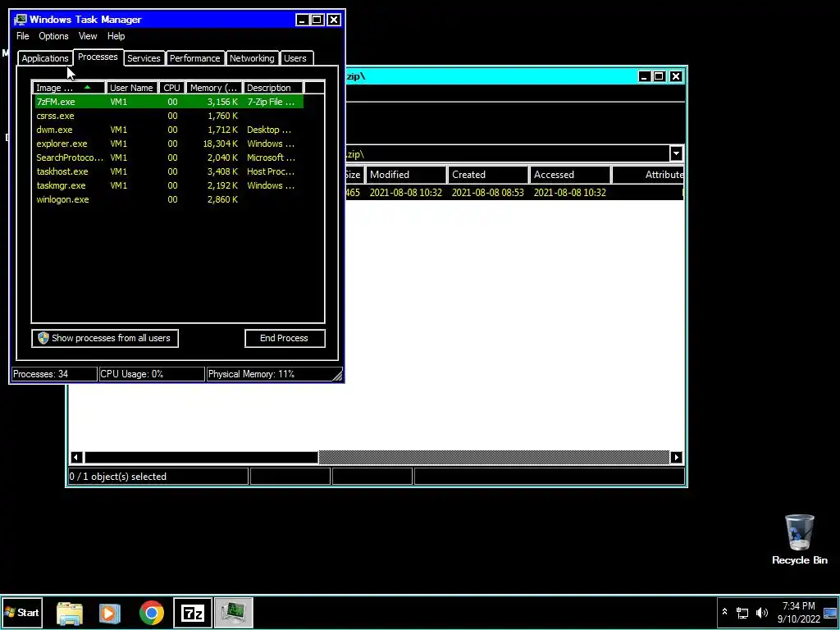840x630 pixels.
Task: Select the explorer.exe process
Action: [x=169, y=144]
